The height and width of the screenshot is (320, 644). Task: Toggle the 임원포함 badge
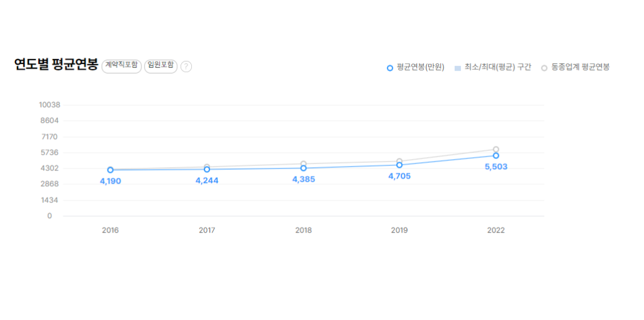pos(160,65)
